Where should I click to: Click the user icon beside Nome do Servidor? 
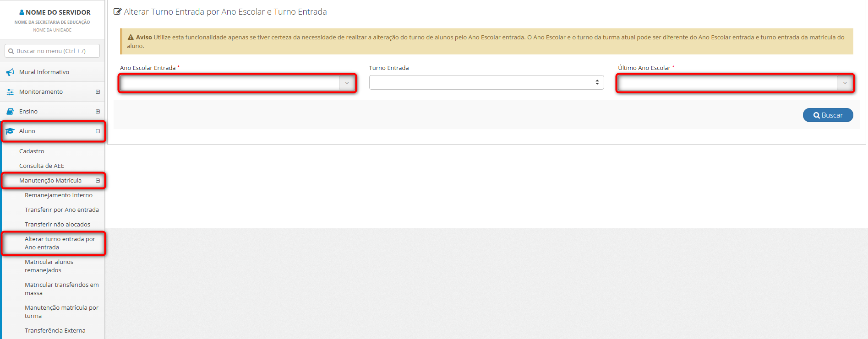pos(22,12)
